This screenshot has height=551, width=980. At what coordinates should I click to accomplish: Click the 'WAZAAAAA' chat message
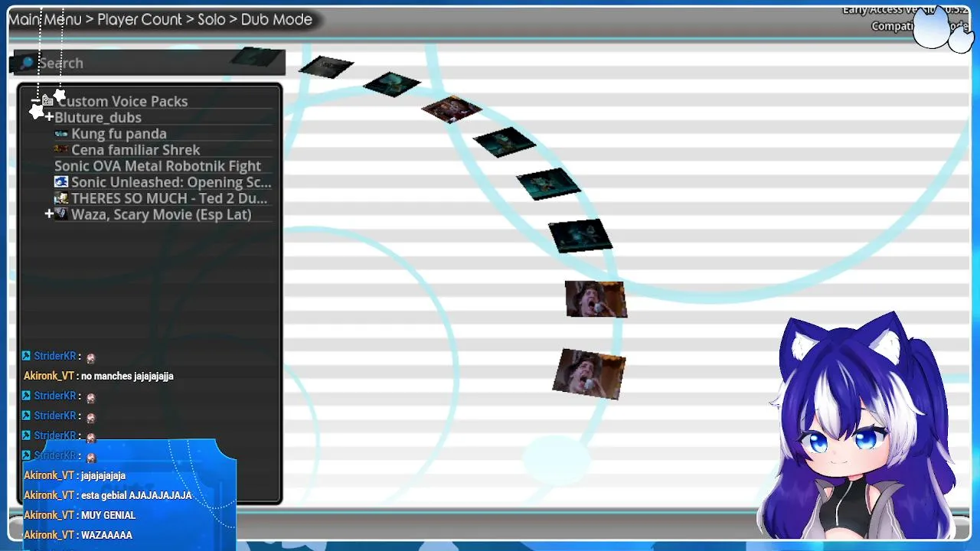[x=106, y=535]
